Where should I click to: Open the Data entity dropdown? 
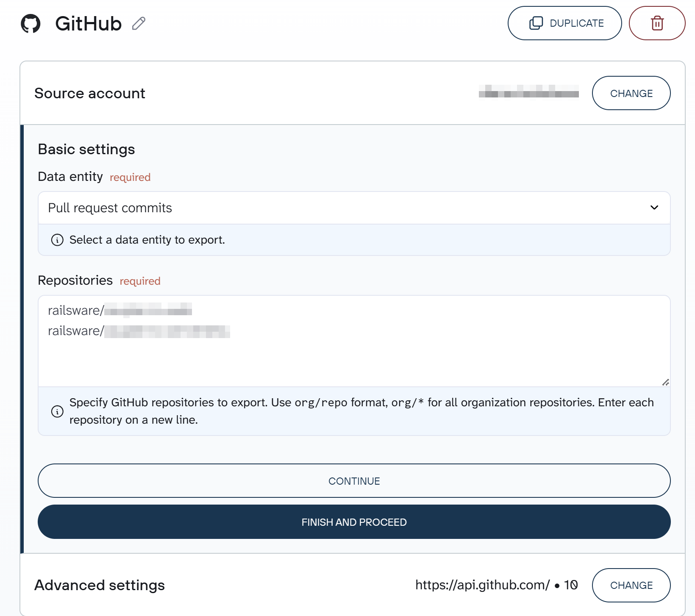(x=354, y=208)
